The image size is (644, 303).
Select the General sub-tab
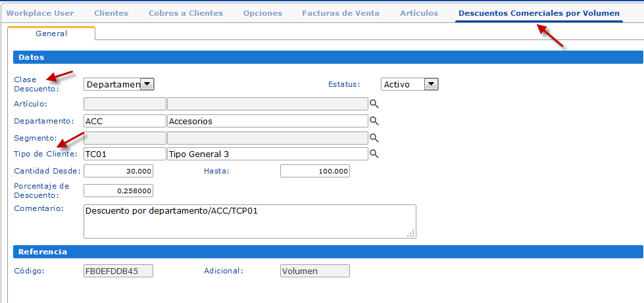(51, 33)
